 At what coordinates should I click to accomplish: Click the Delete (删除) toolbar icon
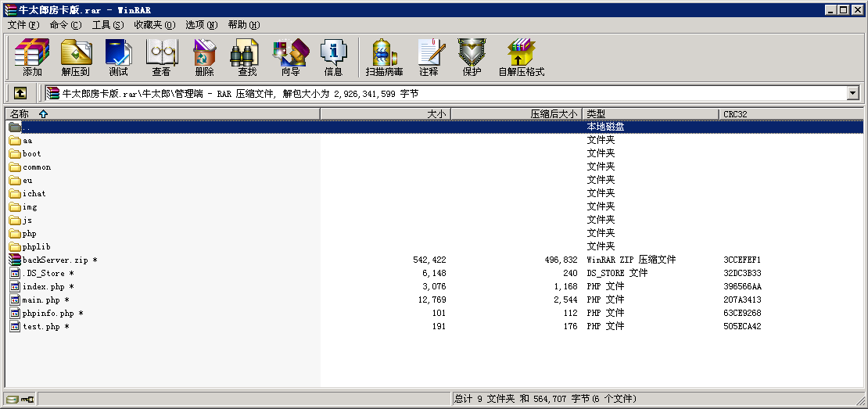204,58
